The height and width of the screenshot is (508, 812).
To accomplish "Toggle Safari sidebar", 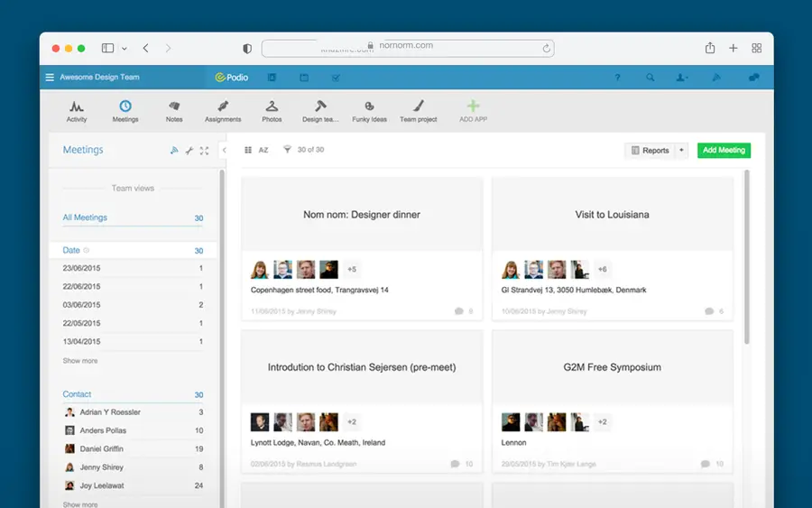I will point(107,48).
